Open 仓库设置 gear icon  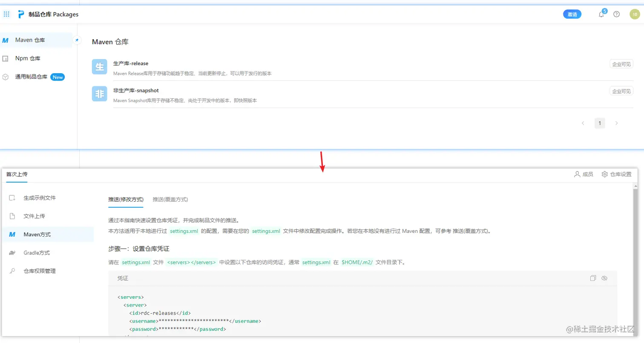tap(604, 174)
